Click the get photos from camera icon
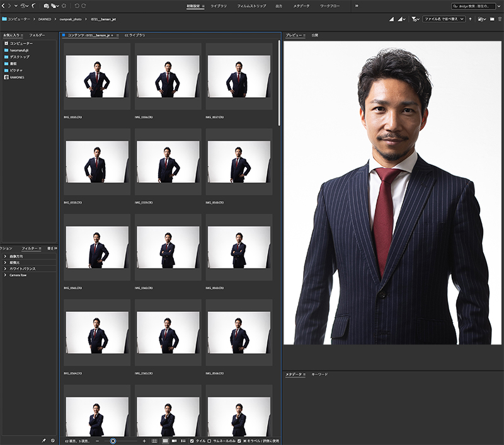The image size is (504, 445). click(46, 6)
